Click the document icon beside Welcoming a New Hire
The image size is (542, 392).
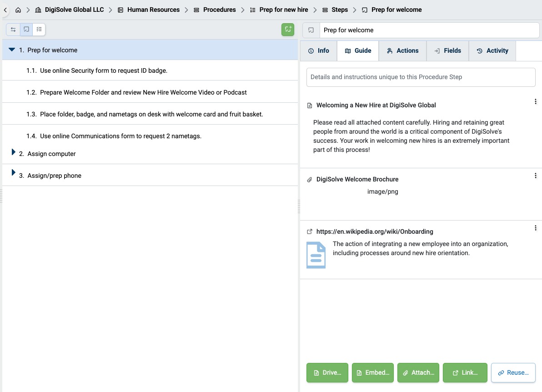click(310, 106)
